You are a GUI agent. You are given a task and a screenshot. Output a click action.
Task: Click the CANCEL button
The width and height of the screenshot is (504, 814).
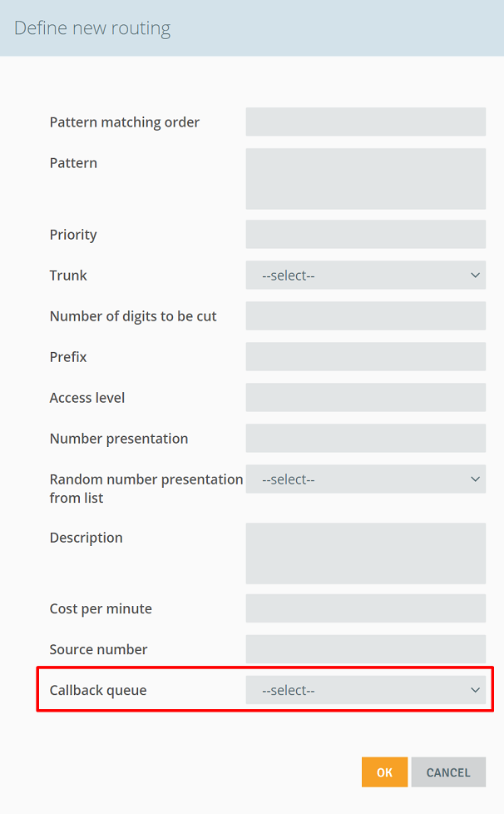[448, 772]
